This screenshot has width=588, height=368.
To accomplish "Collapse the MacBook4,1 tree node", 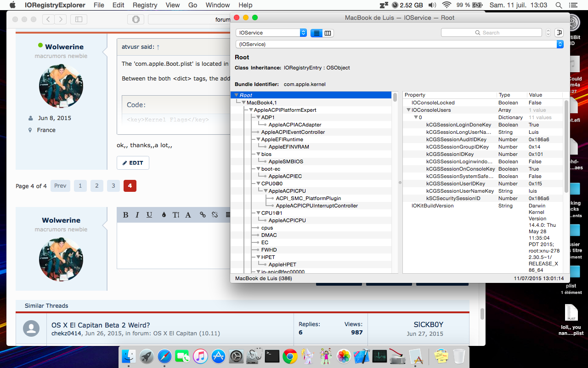I will (x=244, y=103).
